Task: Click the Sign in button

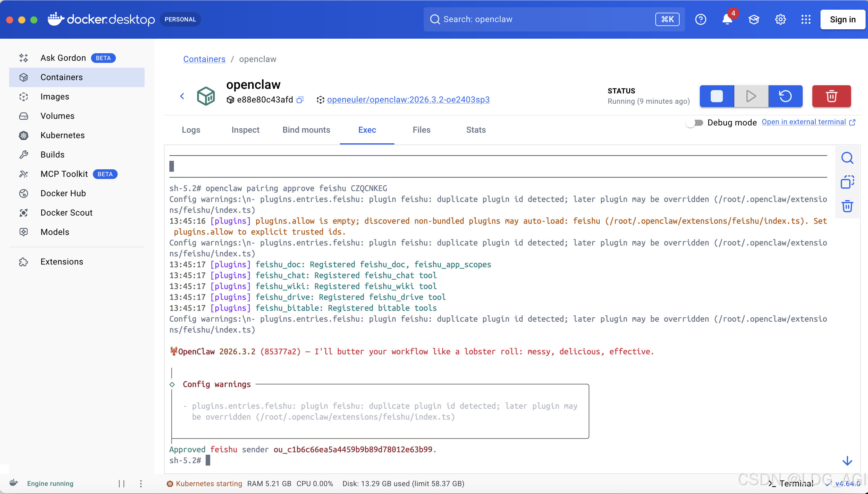Action: click(x=842, y=20)
